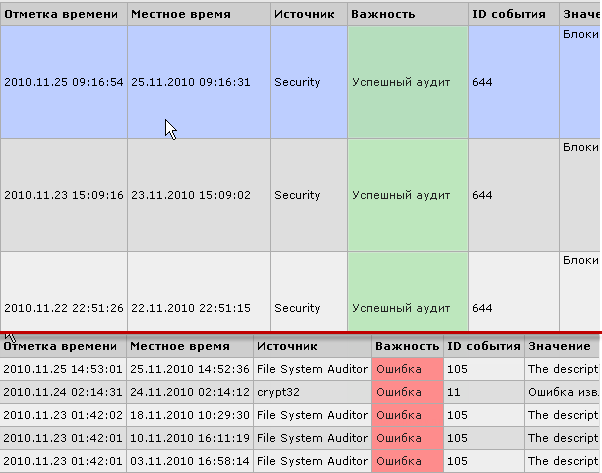Sort lower table by Отметка времени header
Screen dimensions: 602x473
62,346
